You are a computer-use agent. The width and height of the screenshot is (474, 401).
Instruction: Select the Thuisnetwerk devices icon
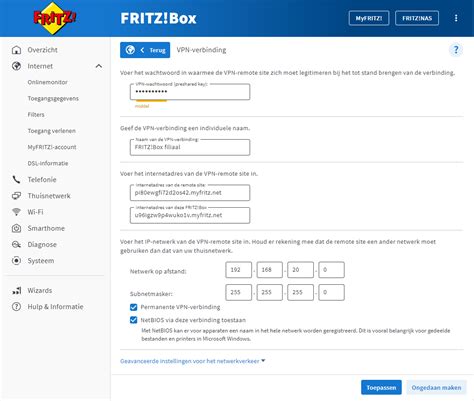[x=16, y=196]
